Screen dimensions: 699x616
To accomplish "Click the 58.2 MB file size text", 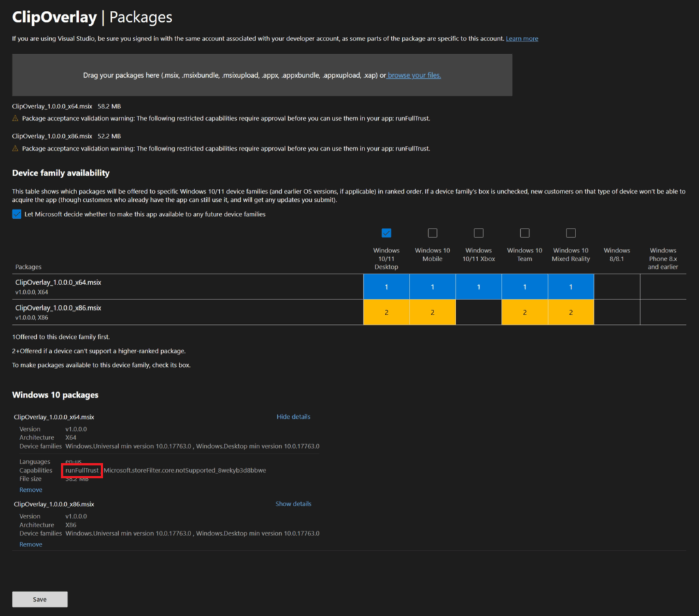I will (x=109, y=106).
